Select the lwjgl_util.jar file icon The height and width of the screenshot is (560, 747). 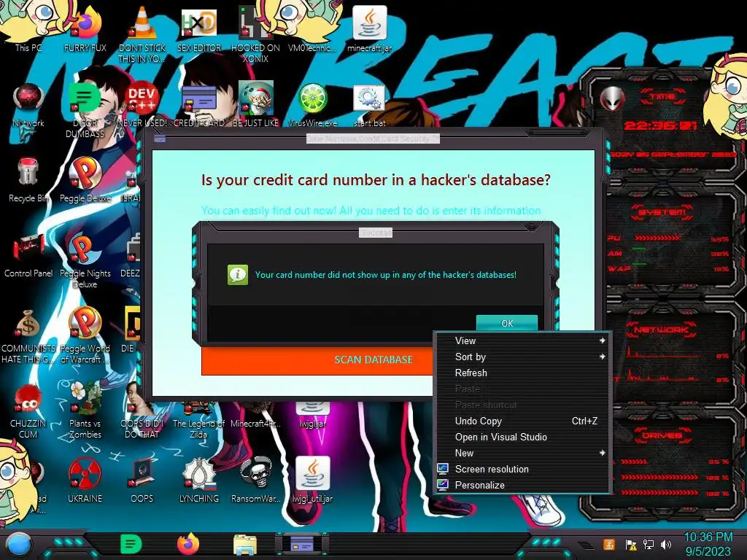click(313, 481)
